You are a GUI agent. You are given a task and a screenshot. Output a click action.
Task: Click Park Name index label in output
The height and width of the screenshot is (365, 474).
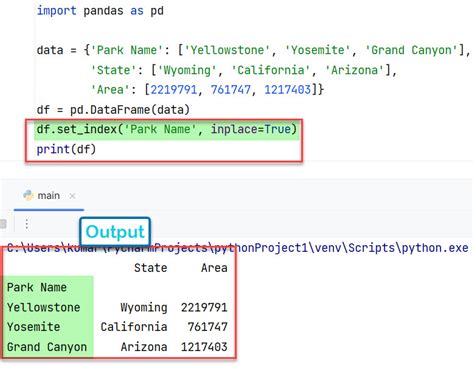(37, 287)
